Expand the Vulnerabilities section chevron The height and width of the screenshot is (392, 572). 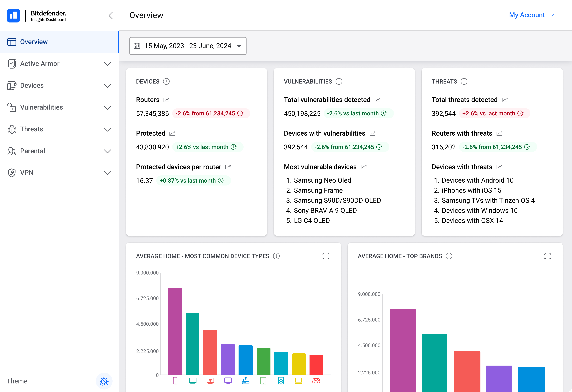point(107,107)
